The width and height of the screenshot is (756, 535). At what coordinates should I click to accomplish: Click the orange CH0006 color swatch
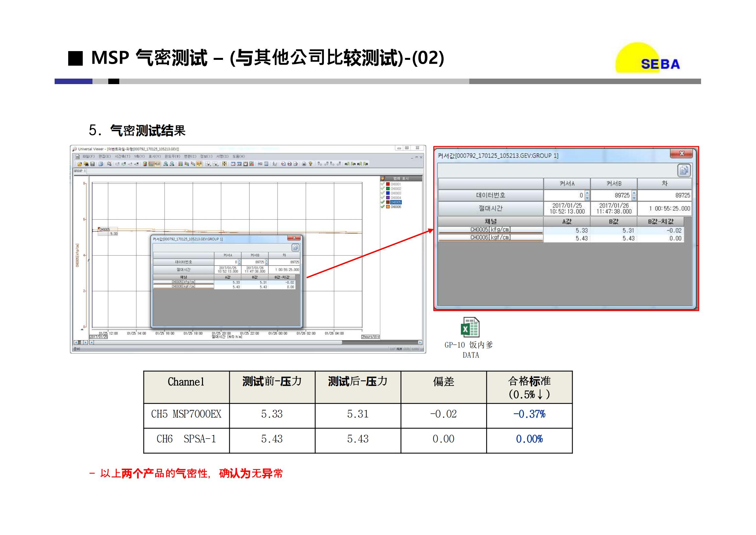click(388, 207)
